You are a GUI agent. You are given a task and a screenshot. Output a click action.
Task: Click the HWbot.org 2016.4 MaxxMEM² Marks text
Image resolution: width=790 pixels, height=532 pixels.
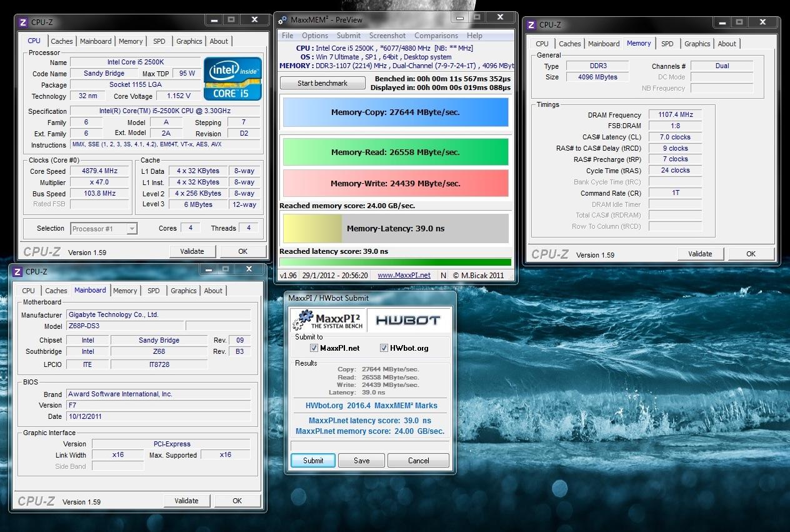tap(371, 406)
